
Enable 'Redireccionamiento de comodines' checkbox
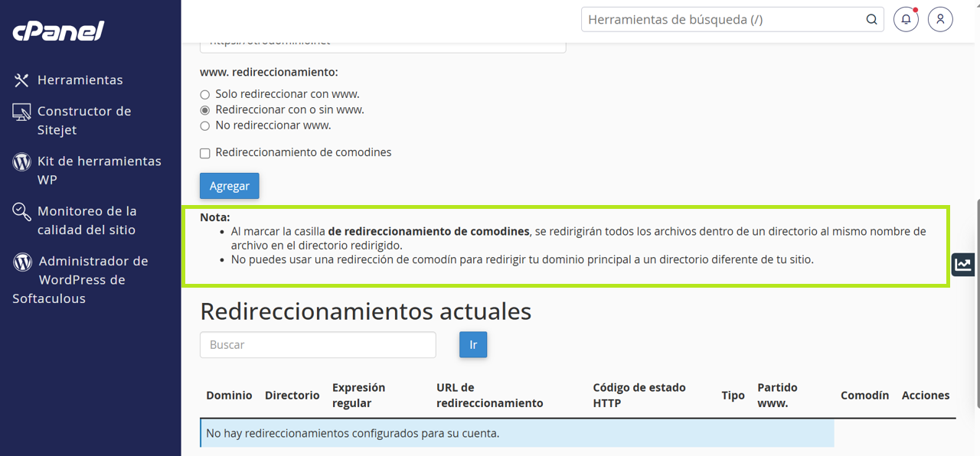click(205, 153)
